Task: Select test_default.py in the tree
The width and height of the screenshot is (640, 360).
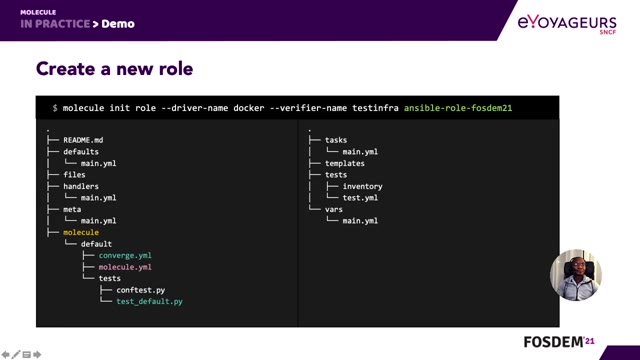Action: [x=149, y=301]
